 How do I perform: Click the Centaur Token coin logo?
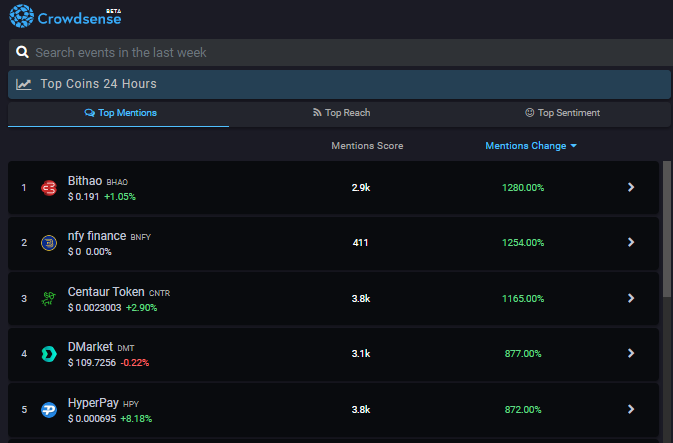pos(49,298)
